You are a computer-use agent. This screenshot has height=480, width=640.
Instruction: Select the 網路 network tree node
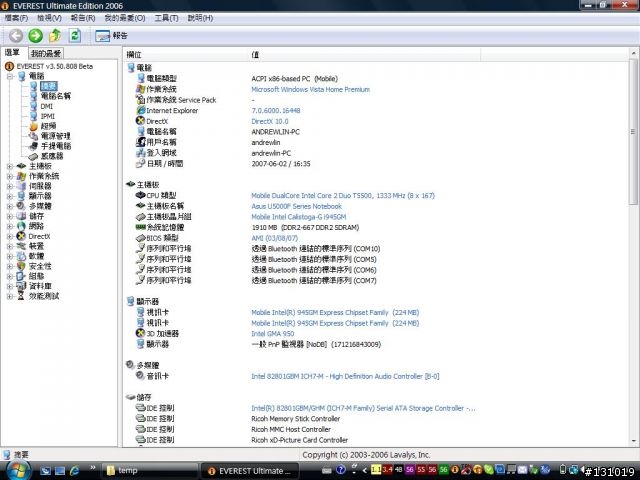[x=36, y=226]
